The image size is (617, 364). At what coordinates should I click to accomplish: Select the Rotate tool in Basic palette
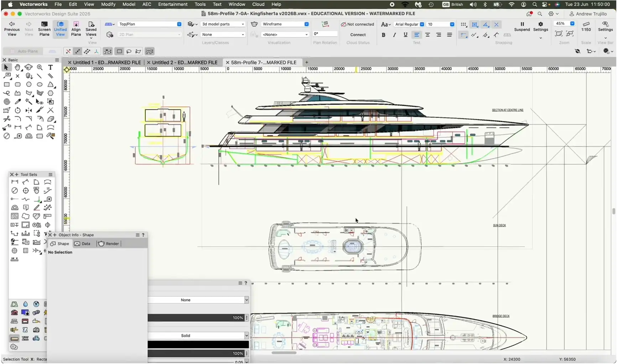coord(17,110)
